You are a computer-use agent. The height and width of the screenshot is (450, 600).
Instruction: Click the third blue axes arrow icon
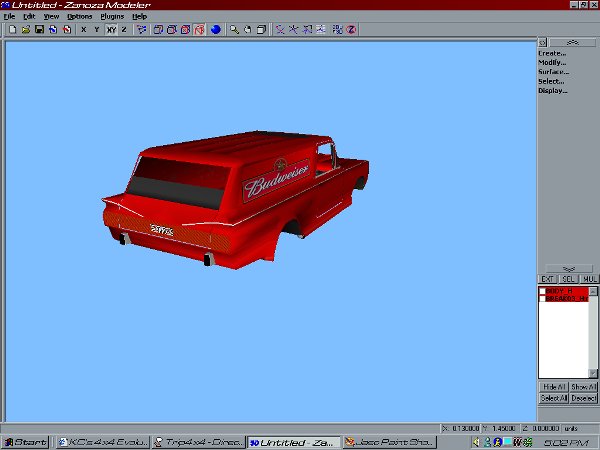pos(307,29)
